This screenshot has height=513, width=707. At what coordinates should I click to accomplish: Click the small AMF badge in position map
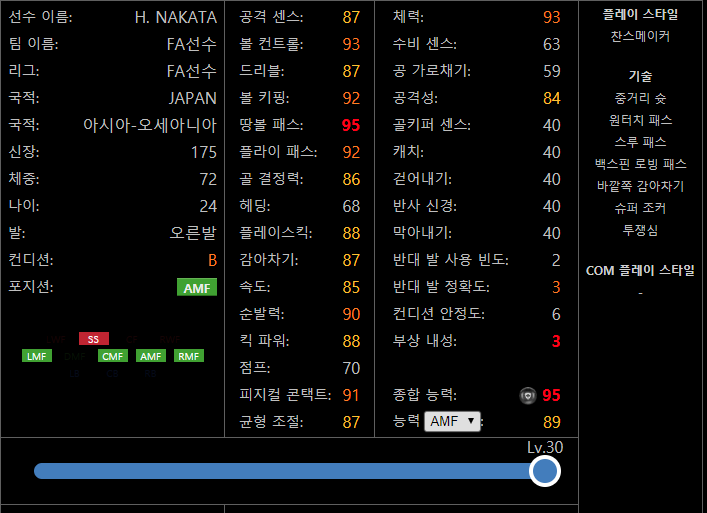click(x=151, y=356)
